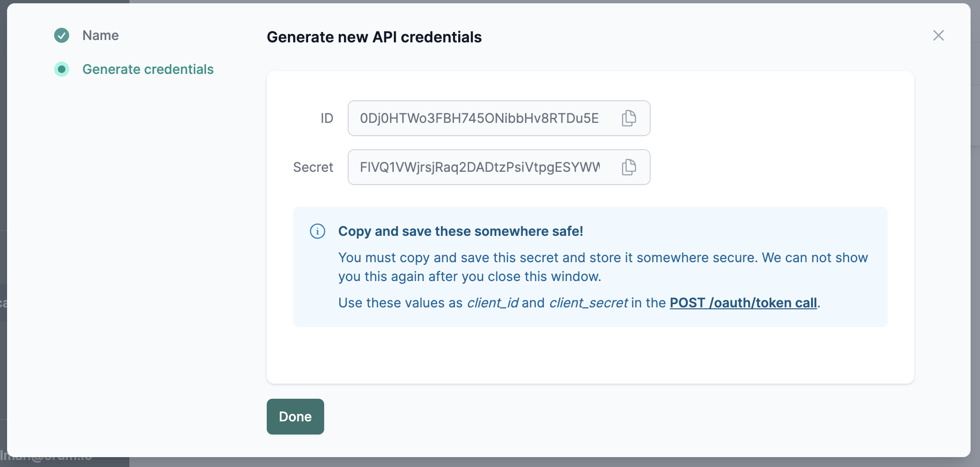Click the 'Generate new API credentials' heading
This screenshot has height=467, width=980.
pos(374,37)
